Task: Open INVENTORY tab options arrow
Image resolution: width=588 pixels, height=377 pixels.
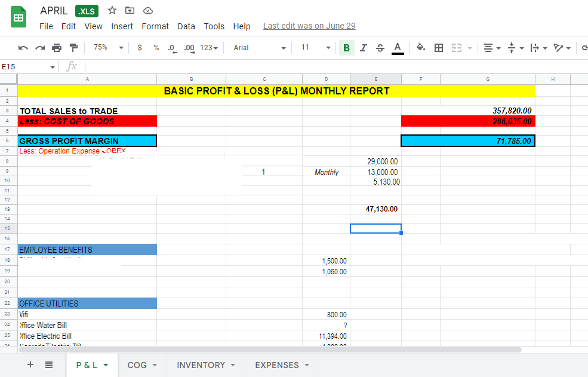Action: [233, 365]
